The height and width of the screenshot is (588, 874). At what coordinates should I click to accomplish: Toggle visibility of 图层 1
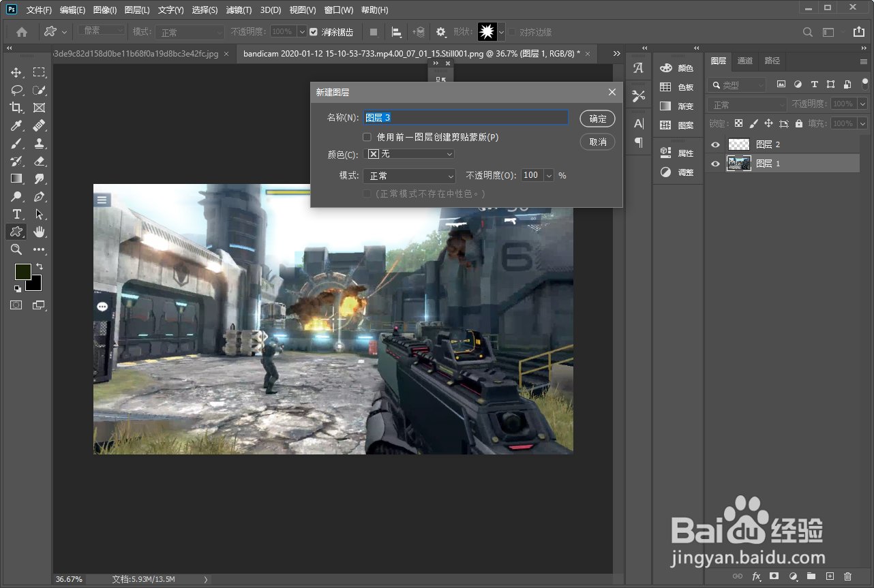pyautogui.click(x=715, y=164)
